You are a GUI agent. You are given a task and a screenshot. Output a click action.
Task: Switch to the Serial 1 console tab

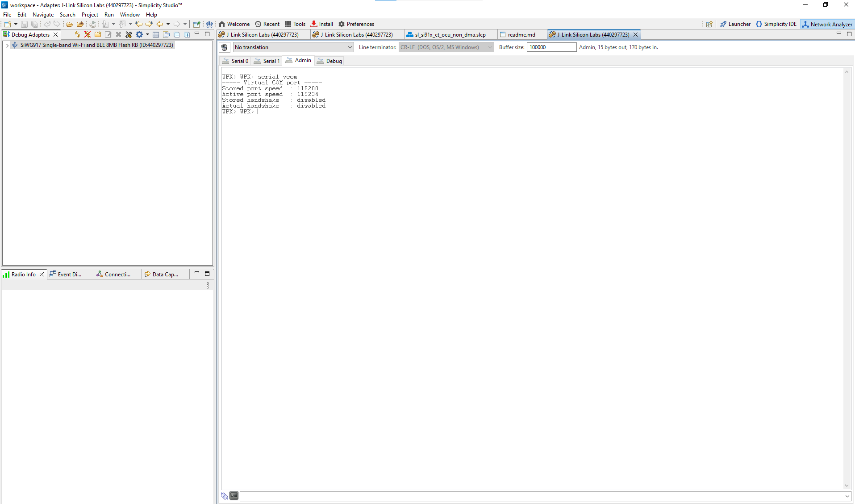pyautogui.click(x=267, y=61)
